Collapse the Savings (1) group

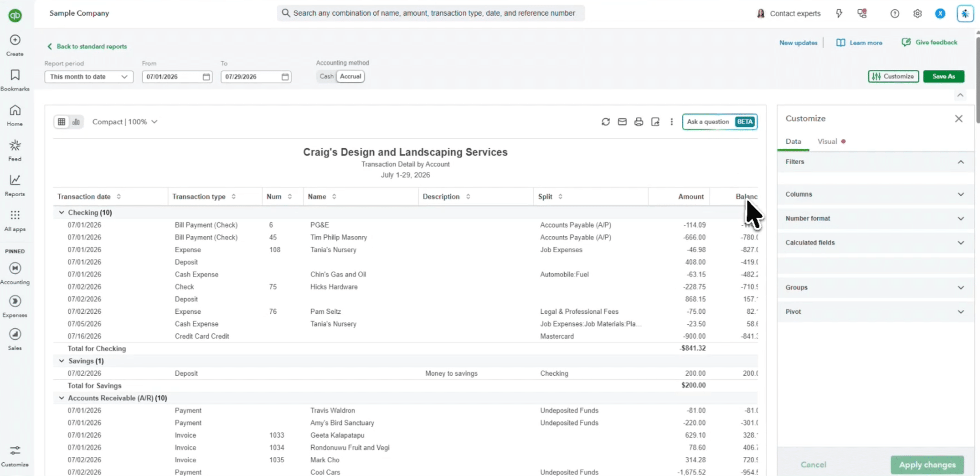click(61, 361)
